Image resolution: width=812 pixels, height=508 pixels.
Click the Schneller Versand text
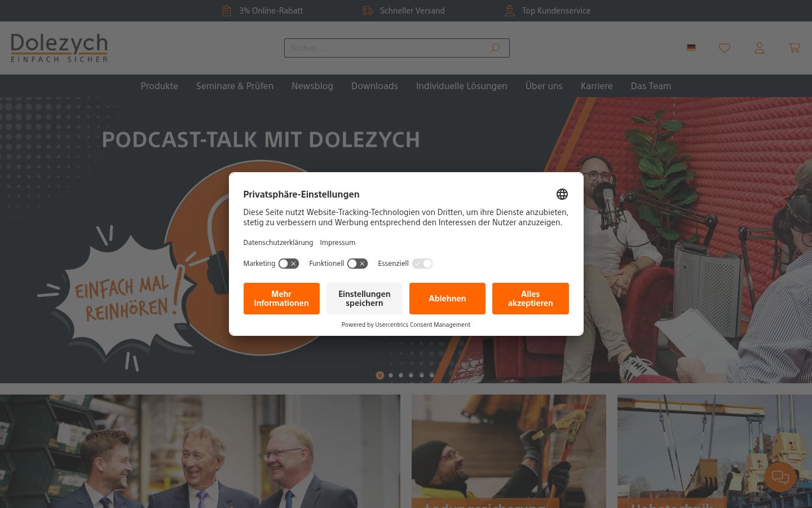coord(412,11)
